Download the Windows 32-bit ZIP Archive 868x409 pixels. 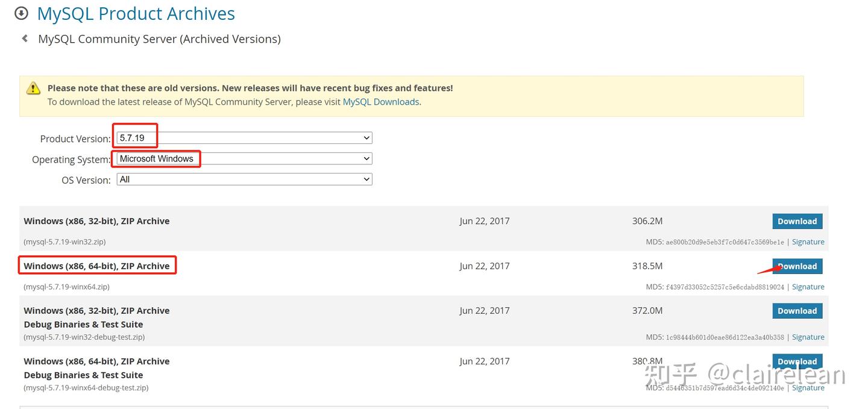click(x=797, y=221)
